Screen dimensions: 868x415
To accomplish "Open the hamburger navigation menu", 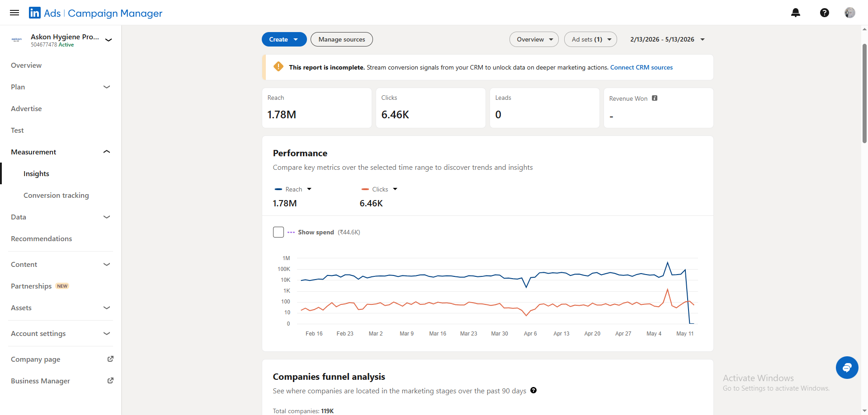I will [14, 13].
